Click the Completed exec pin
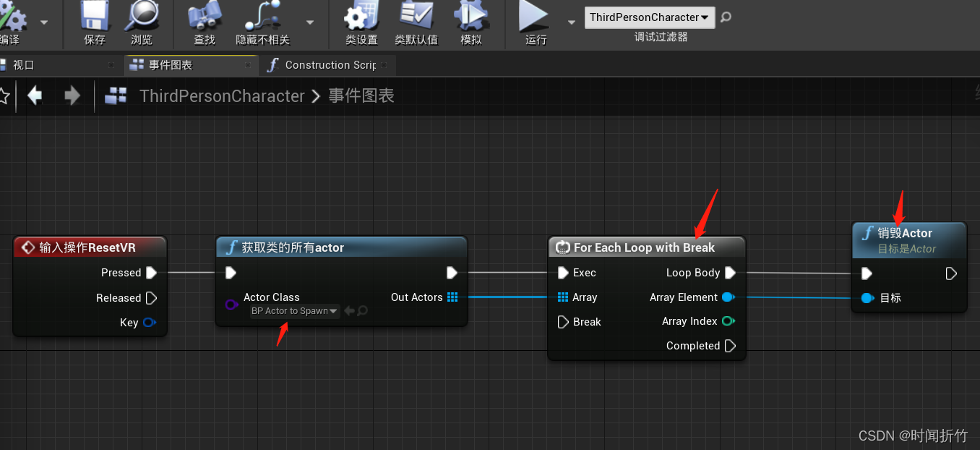 (x=730, y=346)
